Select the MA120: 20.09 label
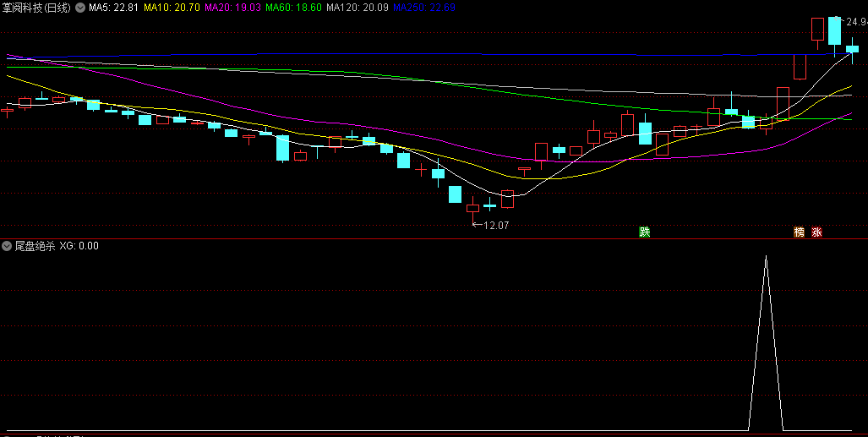This screenshot has height=437, width=868. pos(357,8)
